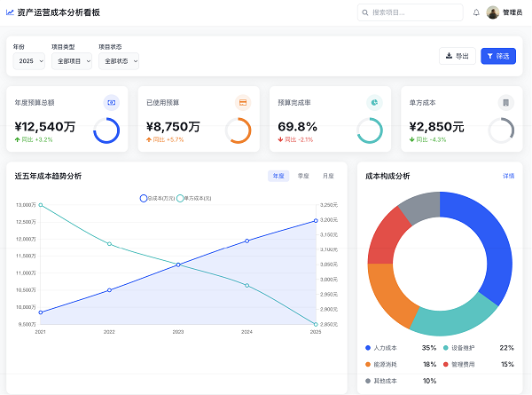Click the 单方成本 building icon
The height and width of the screenshot is (395, 532).
pyautogui.click(x=506, y=103)
